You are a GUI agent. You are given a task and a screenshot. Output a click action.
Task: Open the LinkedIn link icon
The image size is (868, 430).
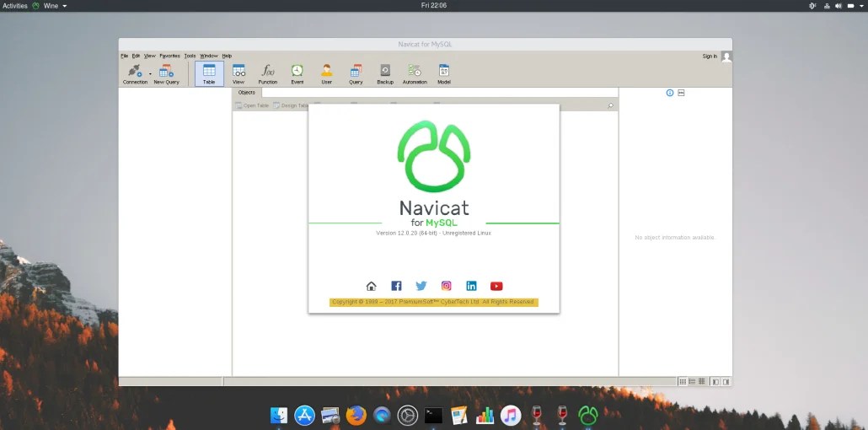click(471, 286)
